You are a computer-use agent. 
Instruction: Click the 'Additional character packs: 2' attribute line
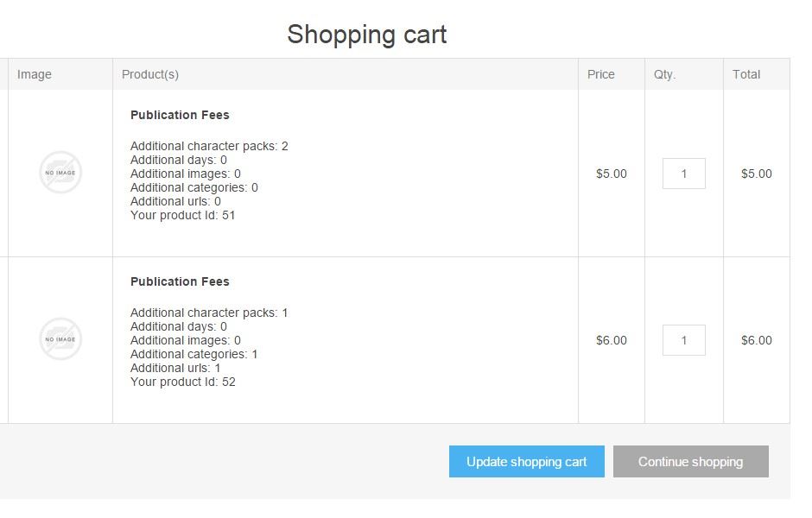[x=209, y=146]
